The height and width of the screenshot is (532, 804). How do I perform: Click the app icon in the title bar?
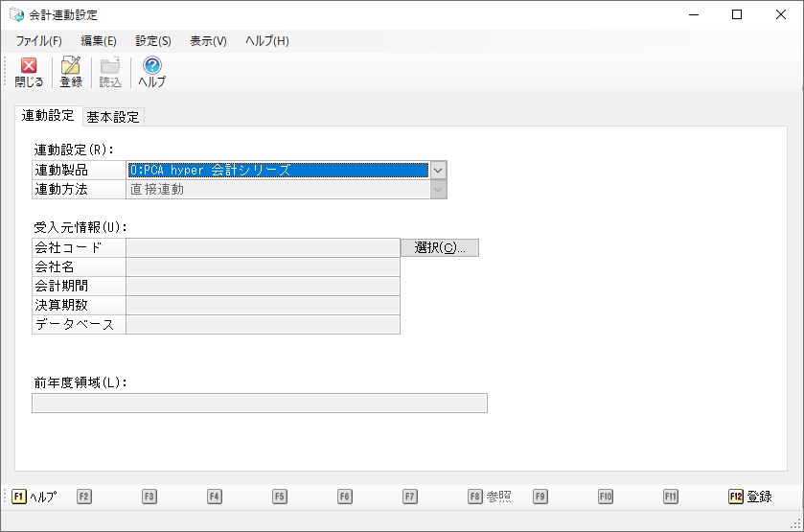(x=16, y=15)
